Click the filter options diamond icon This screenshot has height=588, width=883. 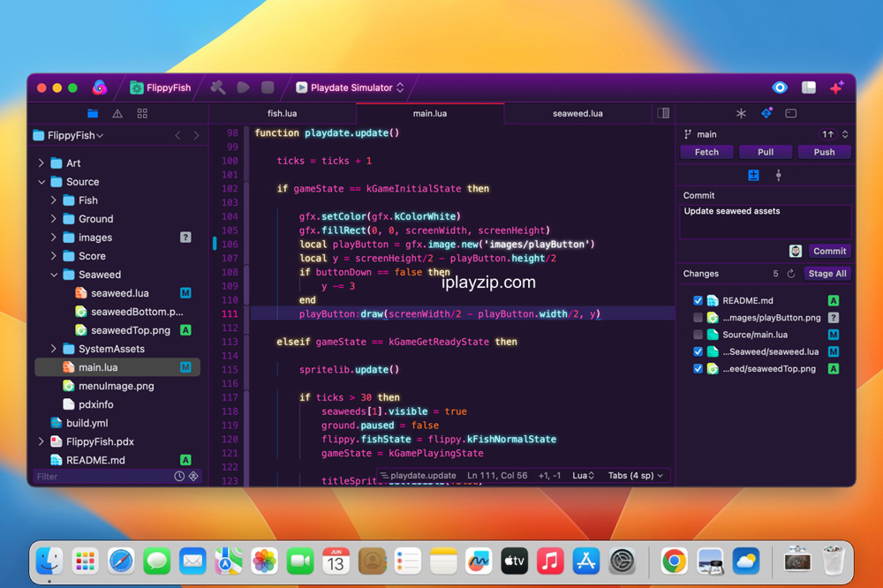point(193,476)
